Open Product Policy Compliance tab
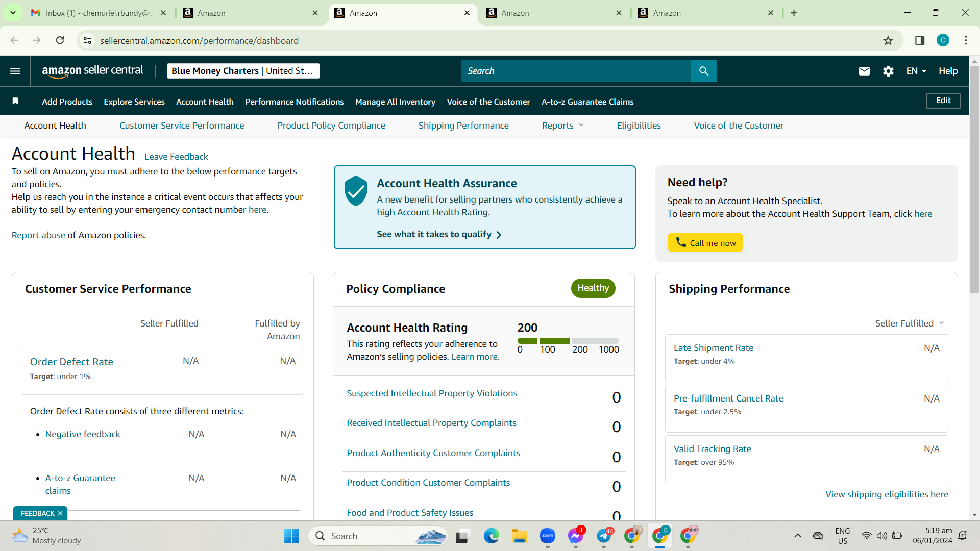 point(331,126)
